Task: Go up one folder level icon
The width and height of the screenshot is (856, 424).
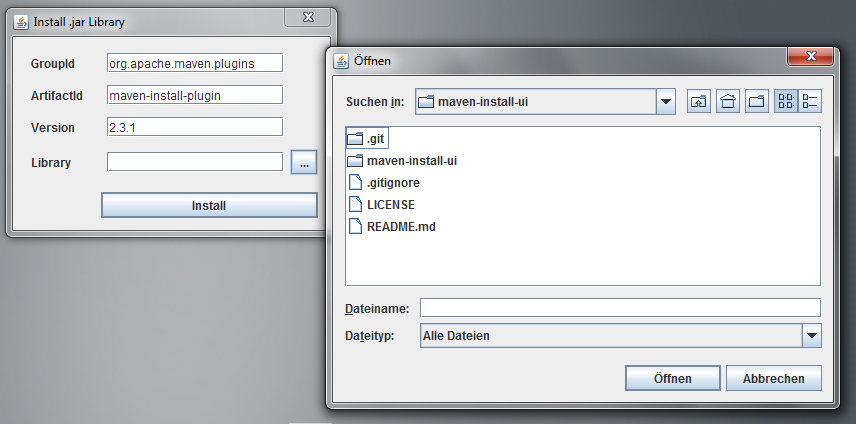Action: [x=698, y=101]
